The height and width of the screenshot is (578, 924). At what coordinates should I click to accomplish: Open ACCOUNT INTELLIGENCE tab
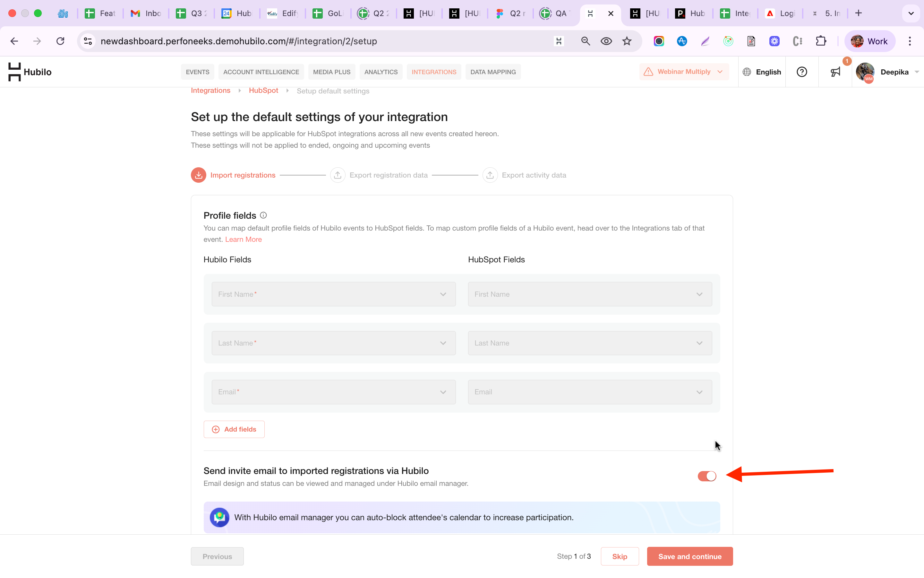[261, 72]
